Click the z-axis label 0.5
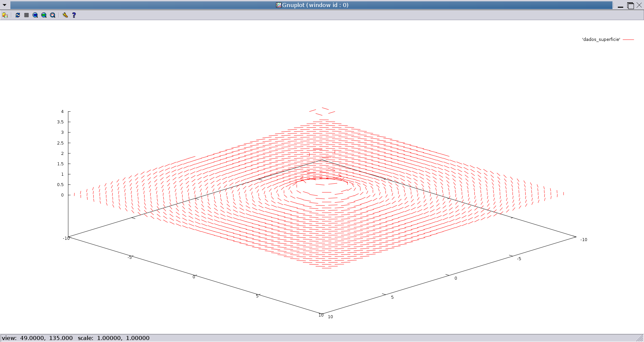644x342 pixels. click(x=60, y=185)
